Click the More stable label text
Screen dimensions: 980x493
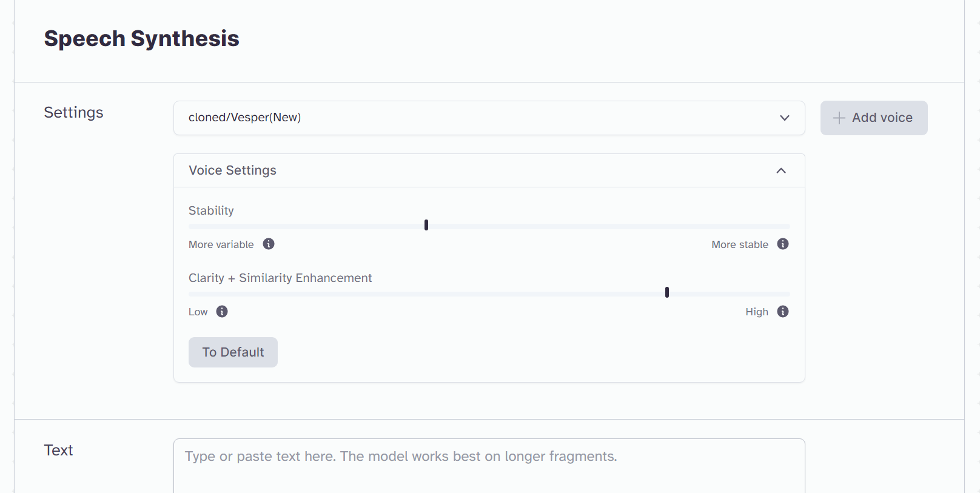tap(740, 244)
